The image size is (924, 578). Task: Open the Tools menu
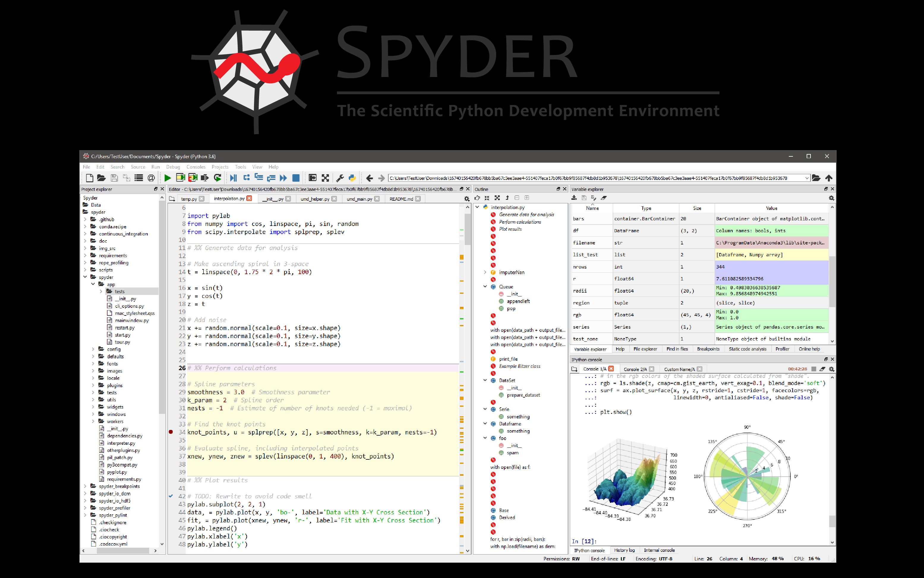tap(241, 167)
